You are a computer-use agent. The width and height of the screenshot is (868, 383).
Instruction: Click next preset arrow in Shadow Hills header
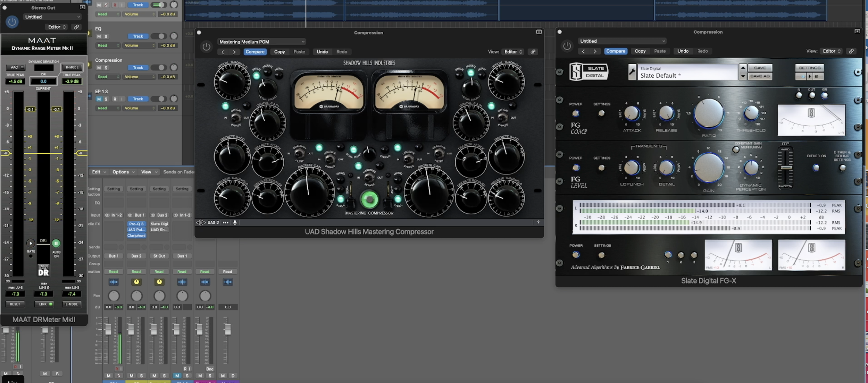click(x=234, y=52)
